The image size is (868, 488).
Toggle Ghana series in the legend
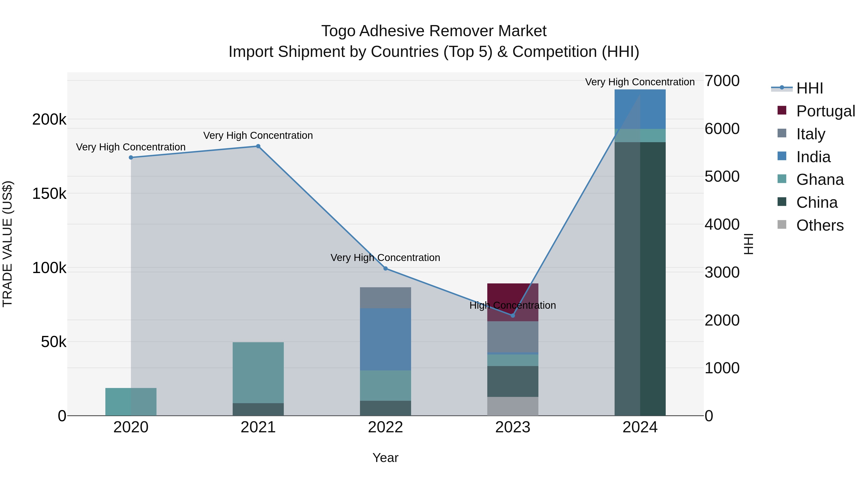[x=810, y=180]
